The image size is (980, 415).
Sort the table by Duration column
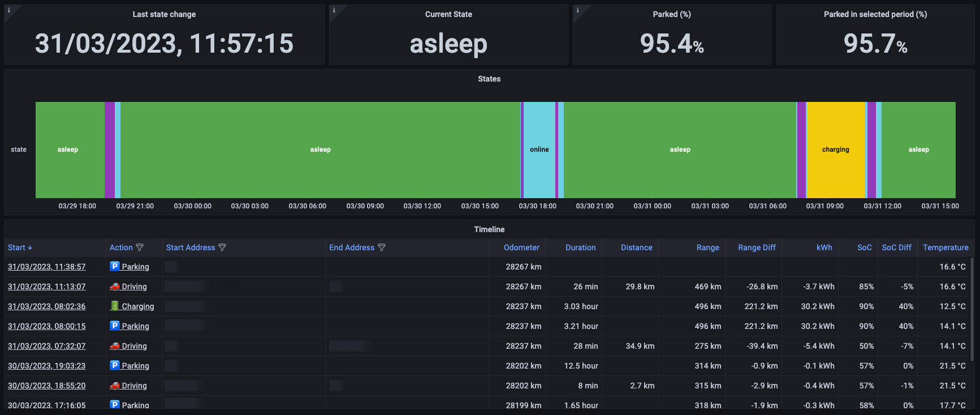(x=580, y=247)
